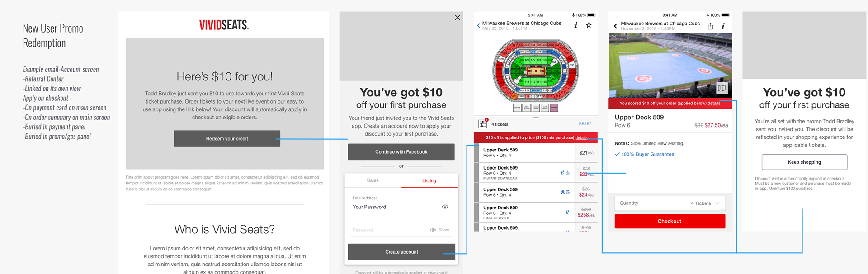Open event info icon on seat map screen
Image resolution: width=868 pixels, height=274 pixels.
tap(576, 25)
